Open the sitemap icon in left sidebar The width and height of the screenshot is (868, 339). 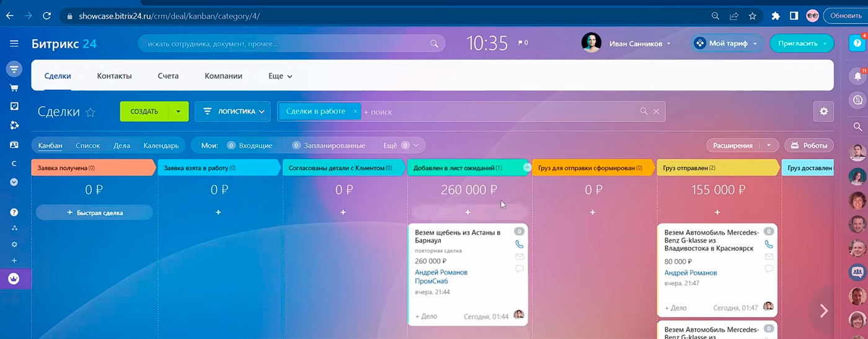14,228
